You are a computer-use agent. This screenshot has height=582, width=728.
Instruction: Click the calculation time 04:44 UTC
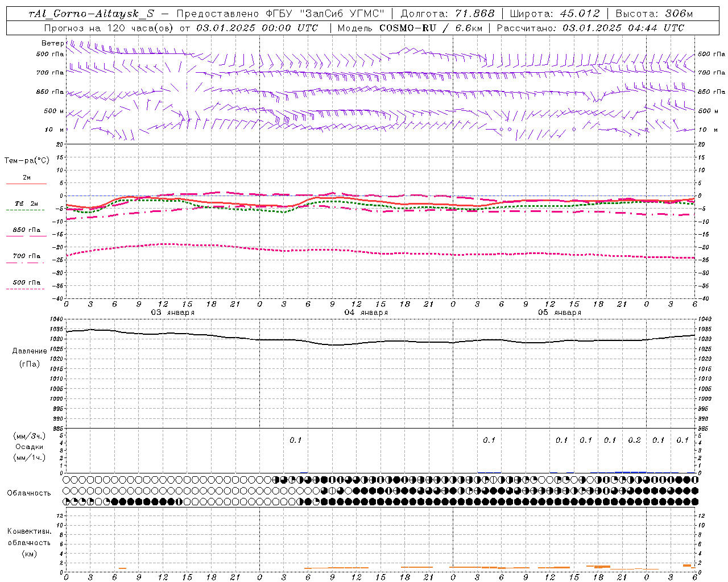point(656,28)
